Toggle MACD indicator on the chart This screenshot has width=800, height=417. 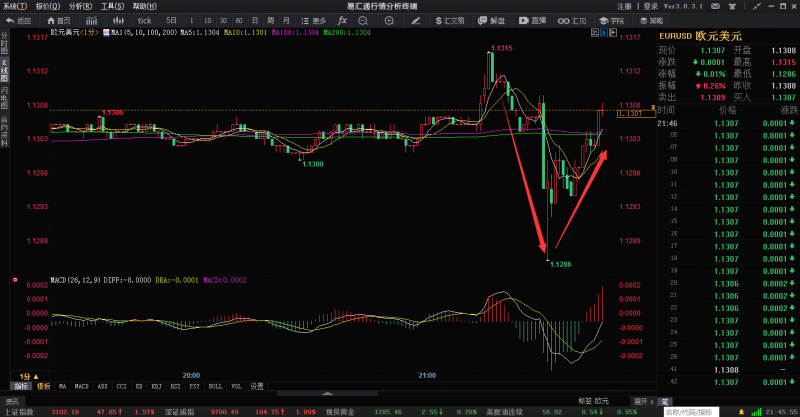pos(81,385)
